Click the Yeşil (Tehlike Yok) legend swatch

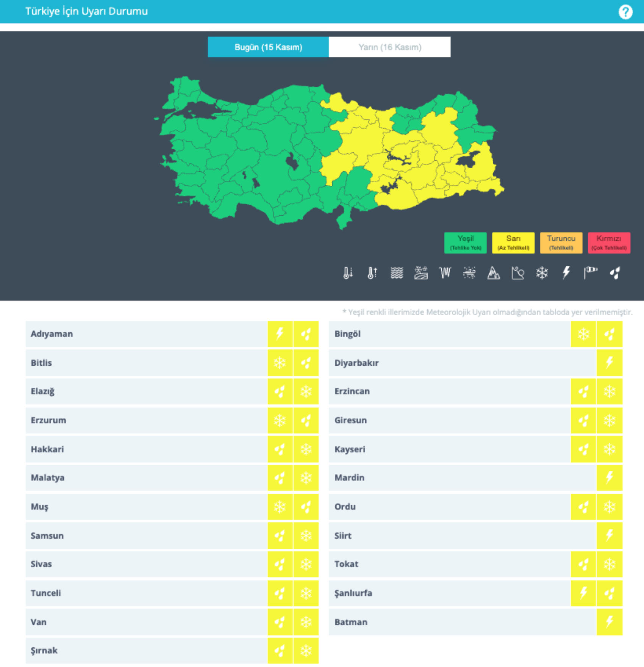(465, 243)
